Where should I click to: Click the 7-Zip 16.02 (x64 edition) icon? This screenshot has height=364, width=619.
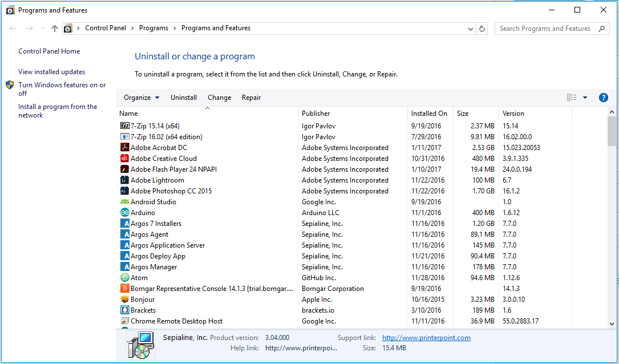pyautogui.click(x=124, y=136)
